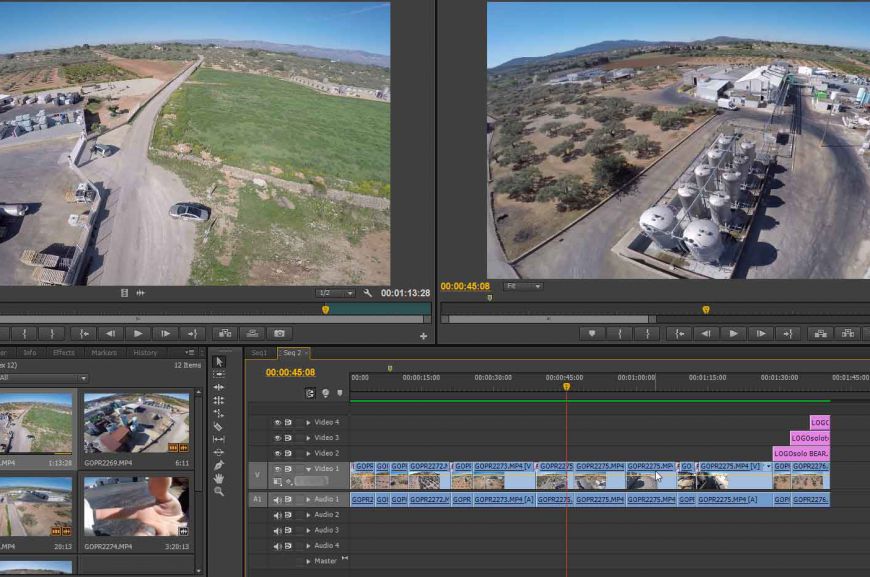Click the Program monitor playhead marker
Screen dimensions: 870x577
706,310
